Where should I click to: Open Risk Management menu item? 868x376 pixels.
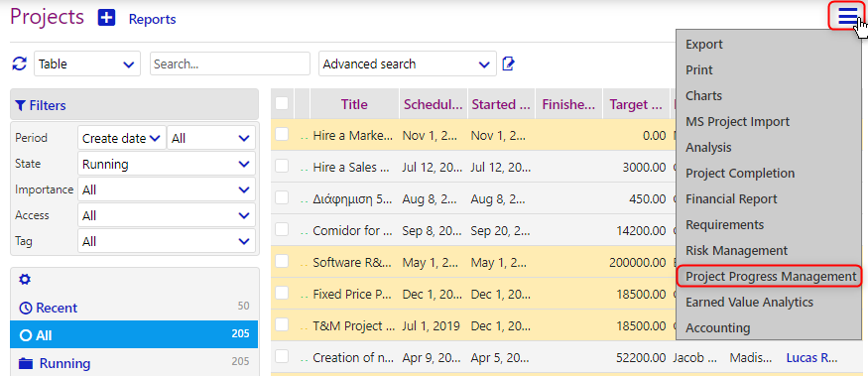769,250
